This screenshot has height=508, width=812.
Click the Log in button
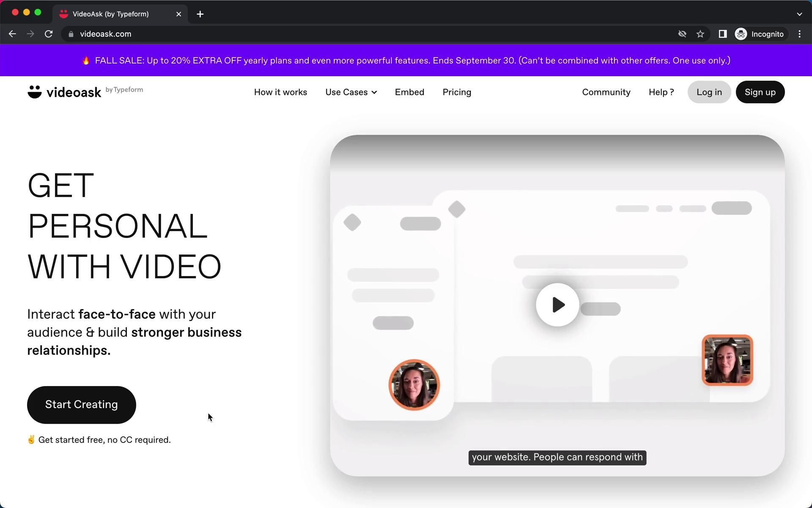coord(709,92)
